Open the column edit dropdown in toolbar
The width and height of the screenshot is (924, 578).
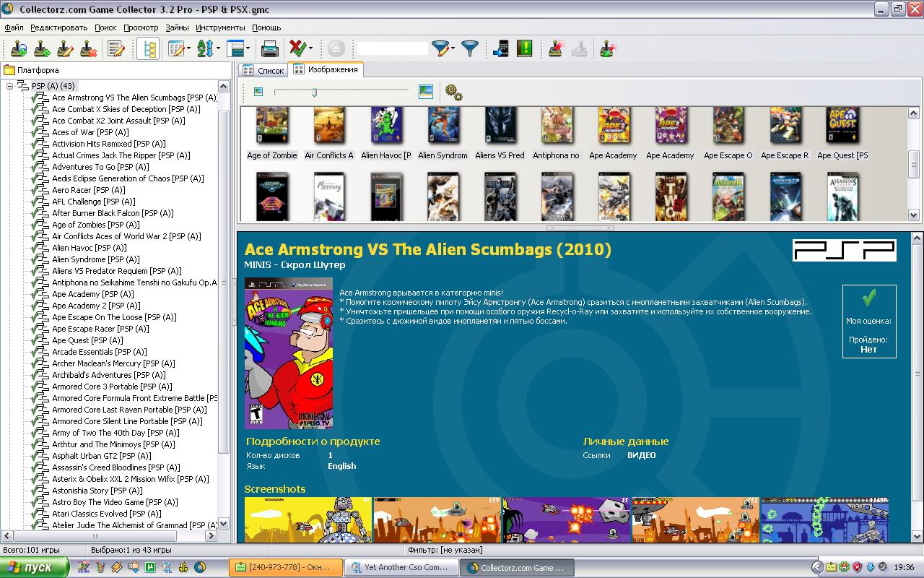[x=179, y=49]
